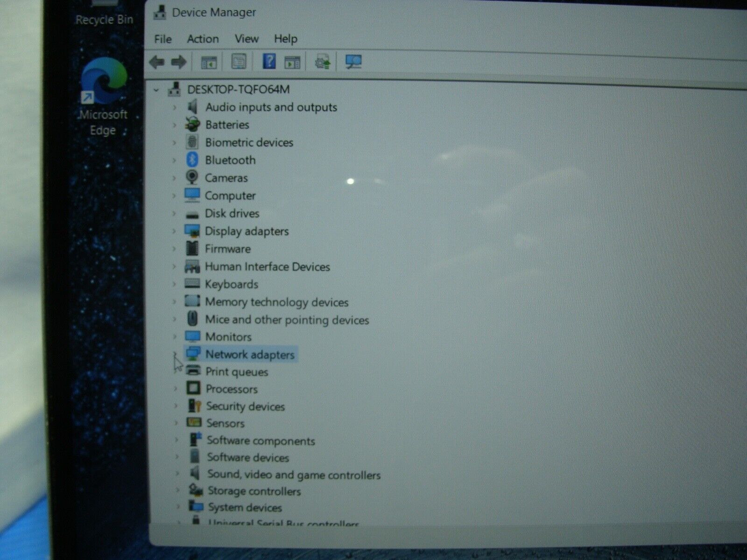The image size is (747, 560).
Task: Expand the Biometric devices arrow
Action: 174,143
